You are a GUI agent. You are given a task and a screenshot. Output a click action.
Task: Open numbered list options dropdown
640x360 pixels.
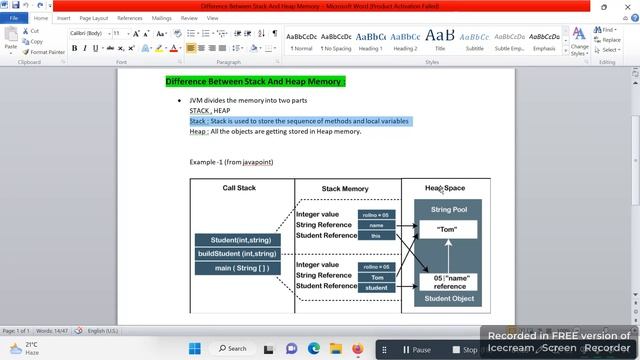[x=213, y=33]
